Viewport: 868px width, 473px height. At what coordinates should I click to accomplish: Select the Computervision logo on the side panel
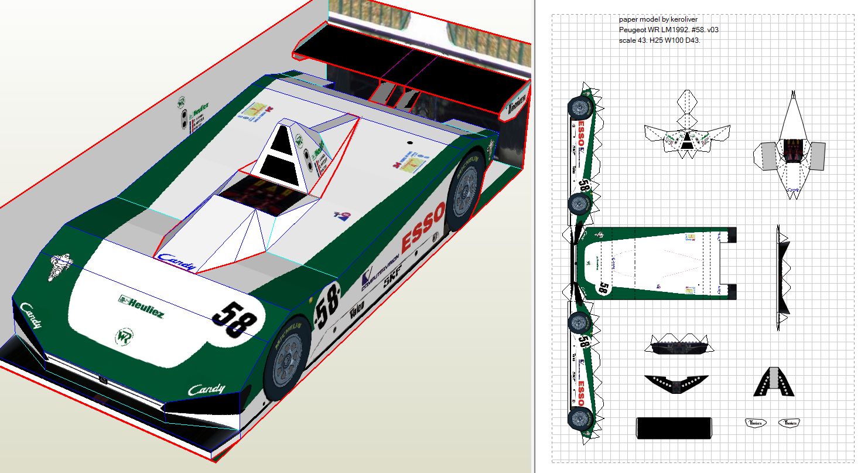point(380,273)
